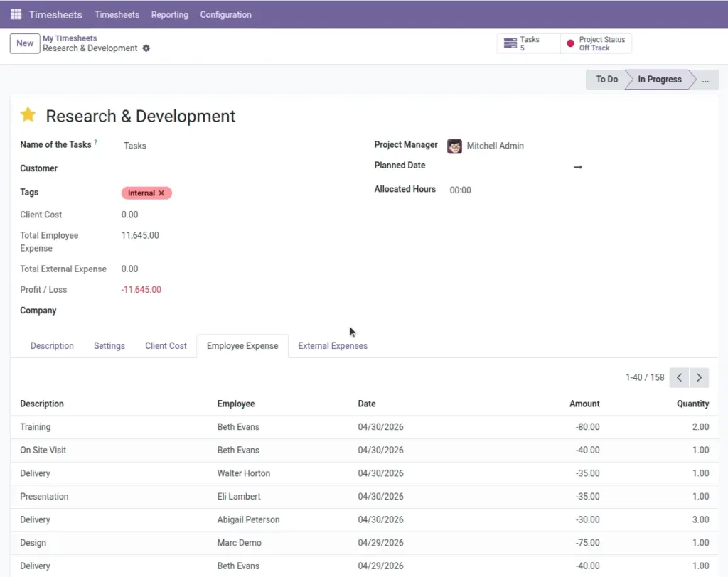The image size is (728, 577).
Task: Sort by the Quantity column header
Action: (x=692, y=404)
